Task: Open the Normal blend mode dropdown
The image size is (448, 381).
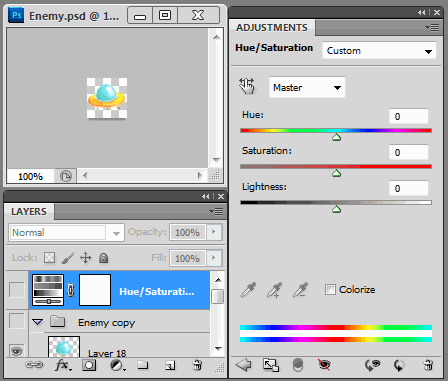Action: pyautogui.click(x=66, y=232)
